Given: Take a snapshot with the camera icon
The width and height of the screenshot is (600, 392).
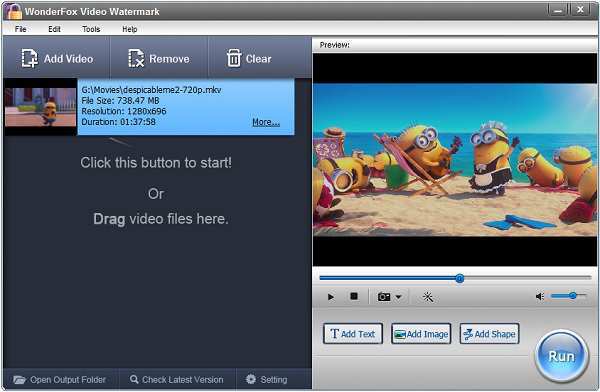Looking at the screenshot, I should tap(384, 297).
